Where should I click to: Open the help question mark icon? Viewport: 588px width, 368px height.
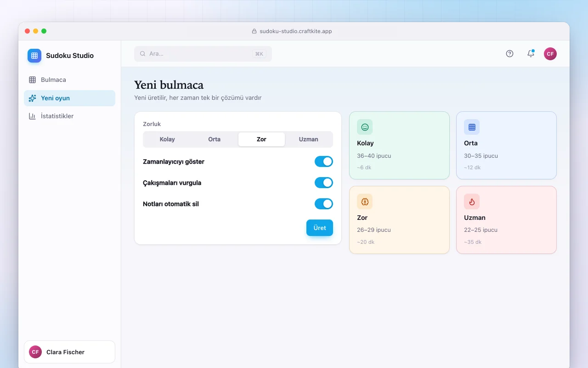click(x=509, y=54)
